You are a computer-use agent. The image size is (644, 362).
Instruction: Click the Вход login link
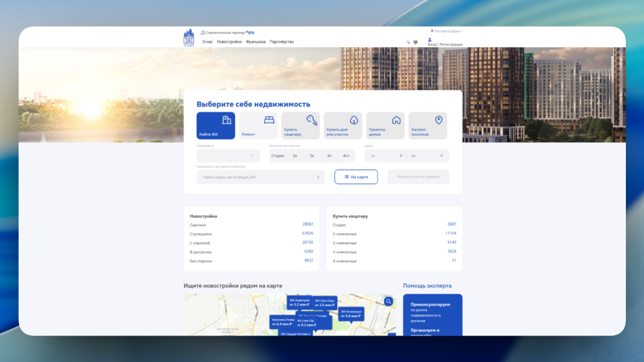click(x=432, y=45)
